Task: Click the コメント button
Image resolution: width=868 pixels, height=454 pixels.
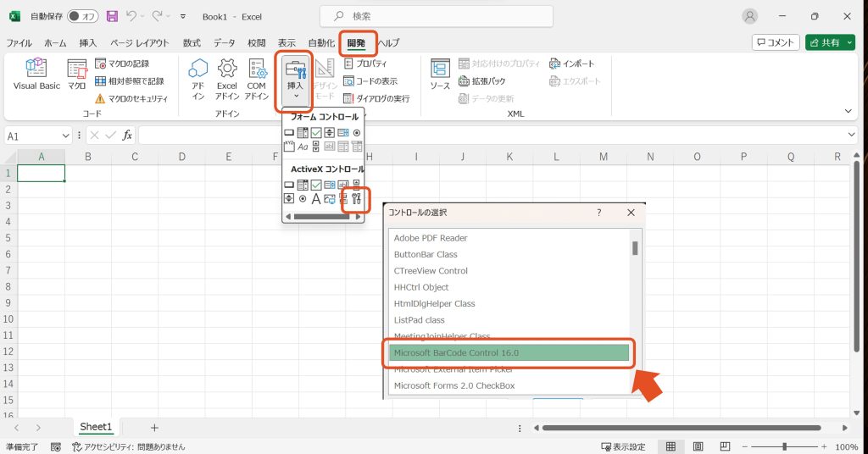Action: click(776, 42)
